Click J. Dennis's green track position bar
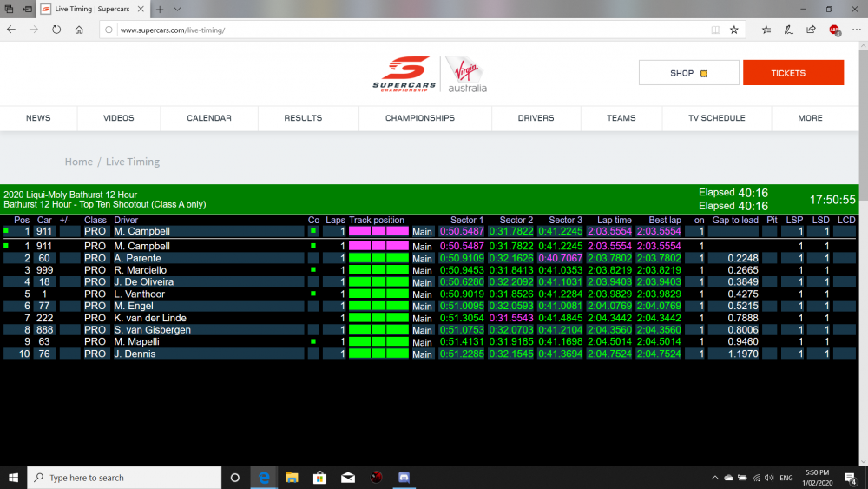868x489 pixels. coord(378,354)
